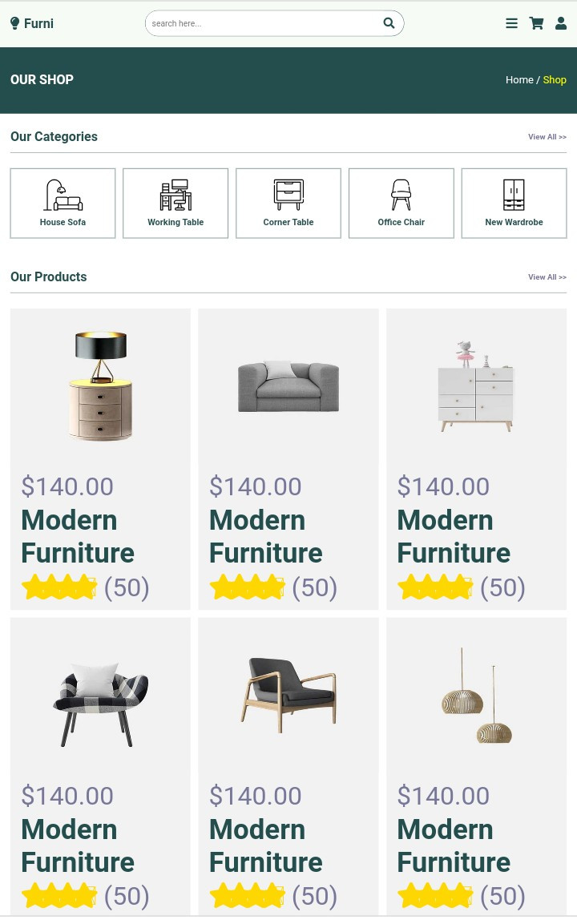Select the Working Table category
The height and width of the screenshot is (924, 577).
176,203
